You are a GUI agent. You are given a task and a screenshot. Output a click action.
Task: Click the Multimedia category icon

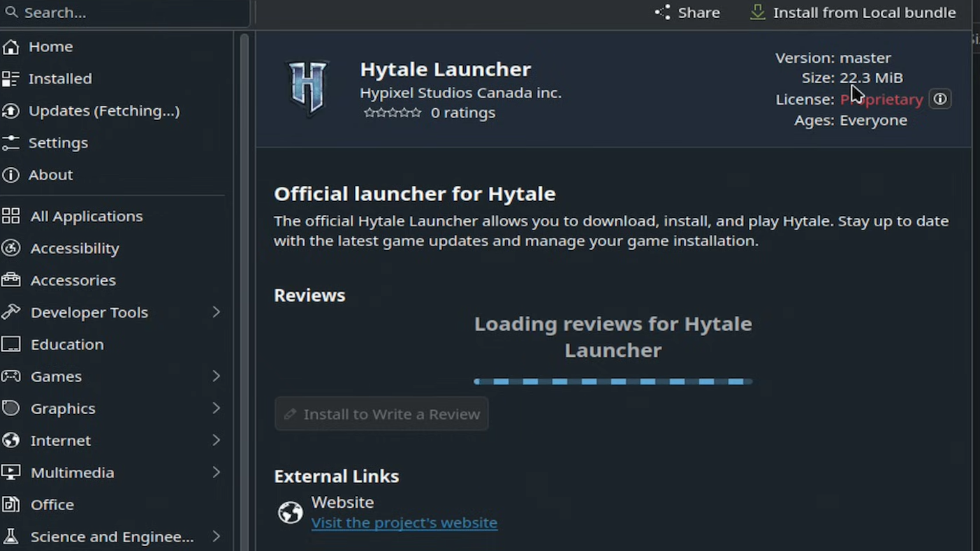(x=10, y=473)
